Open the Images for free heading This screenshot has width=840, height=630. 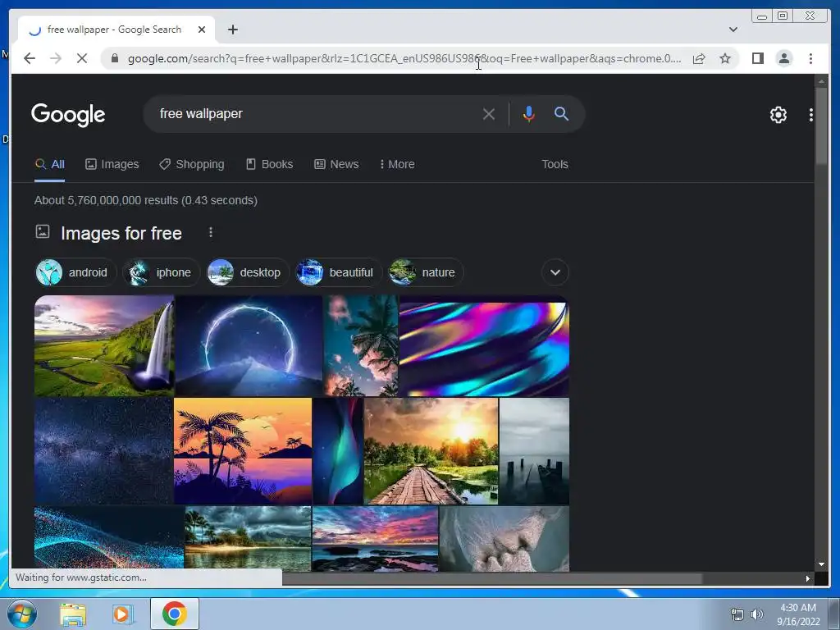click(121, 233)
